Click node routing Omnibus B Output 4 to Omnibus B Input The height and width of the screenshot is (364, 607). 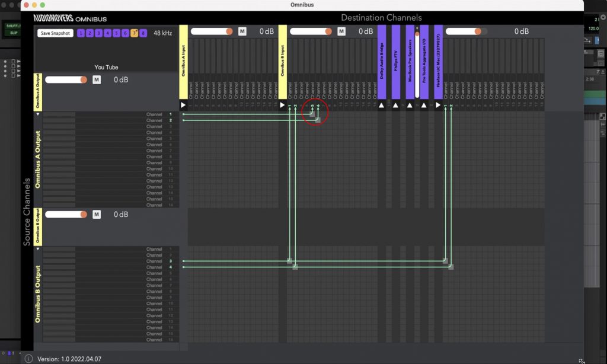coord(295,267)
